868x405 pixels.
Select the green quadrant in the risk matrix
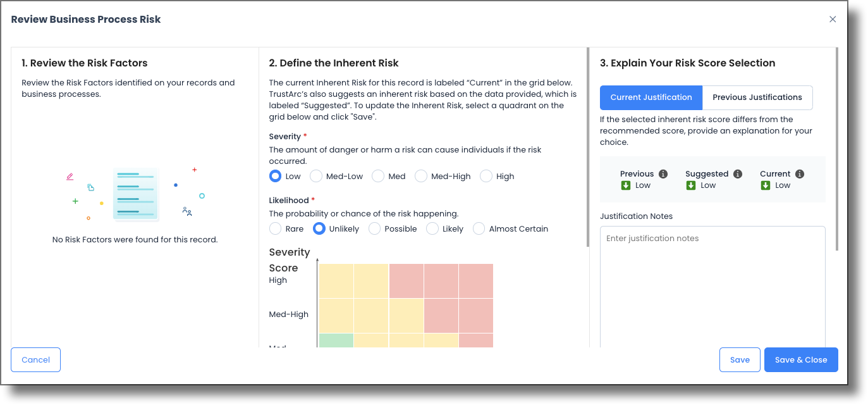click(336, 340)
